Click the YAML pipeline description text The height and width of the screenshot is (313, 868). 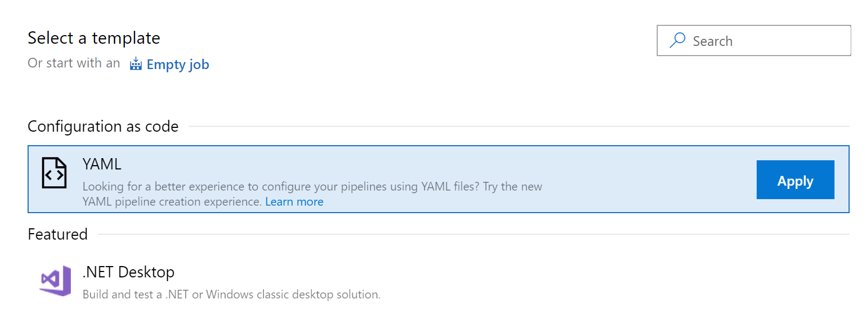click(312, 187)
